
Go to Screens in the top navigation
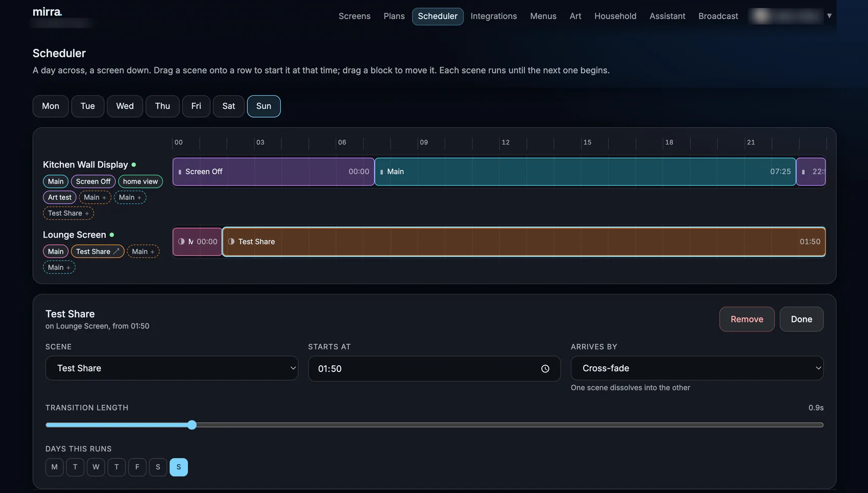coord(354,16)
